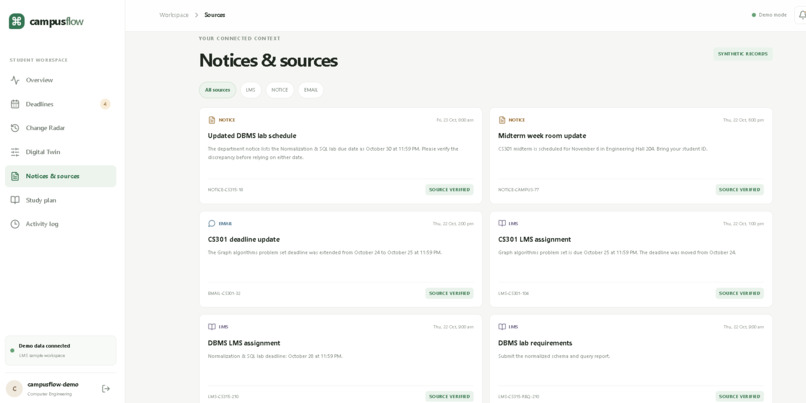Select Notices & sources in sidebar
806x403 pixels.
tap(61, 176)
